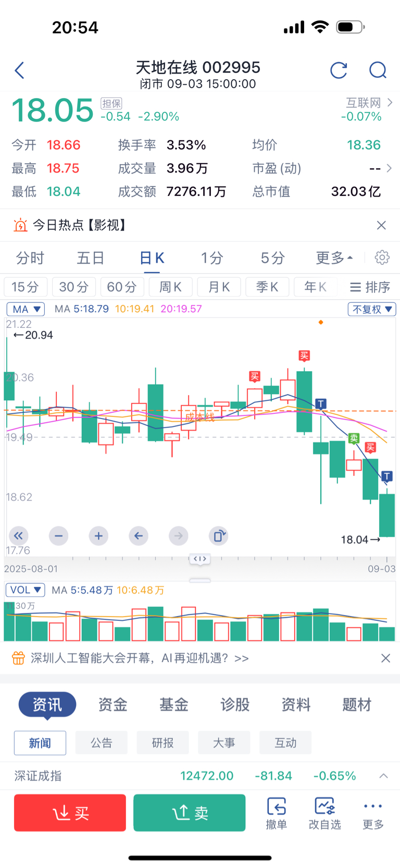The image size is (400, 868).
Task: Switch to 1分 chart tab
Action: (x=212, y=258)
